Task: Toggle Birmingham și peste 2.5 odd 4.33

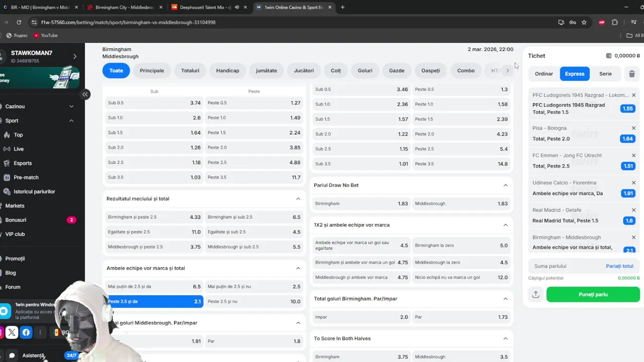Action: (154, 217)
